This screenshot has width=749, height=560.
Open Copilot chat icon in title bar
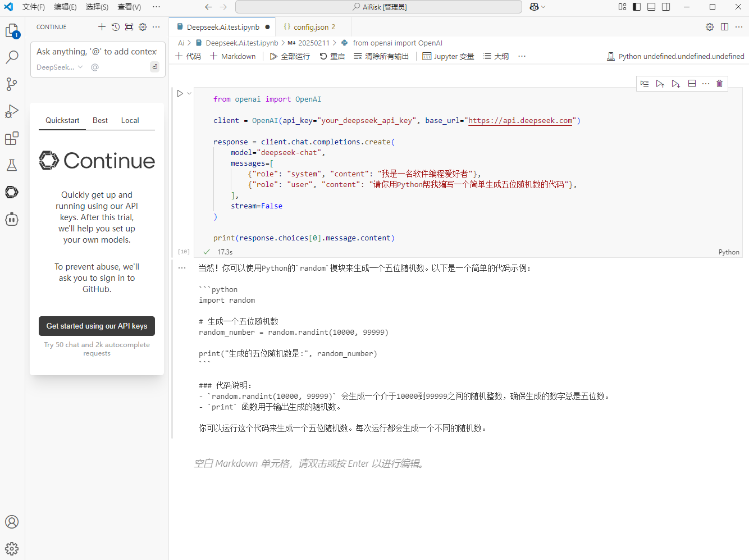click(x=534, y=7)
